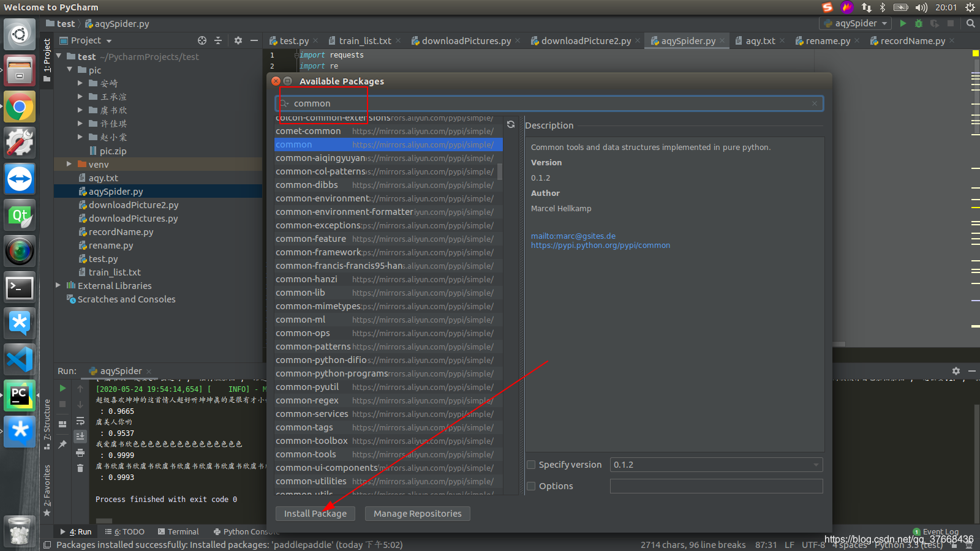This screenshot has width=980, height=551.
Task: Click the Debug bug icon in toolbar
Action: click(918, 23)
